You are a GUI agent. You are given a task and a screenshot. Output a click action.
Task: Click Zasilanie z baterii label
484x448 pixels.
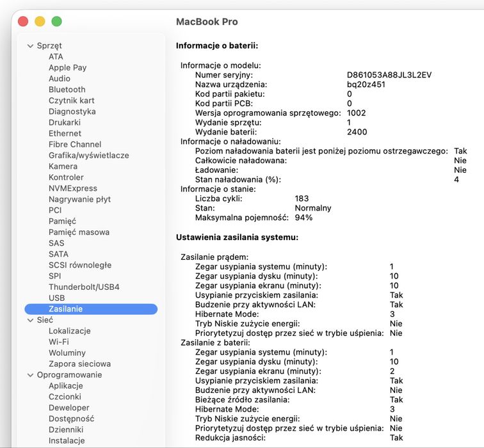[215, 343]
